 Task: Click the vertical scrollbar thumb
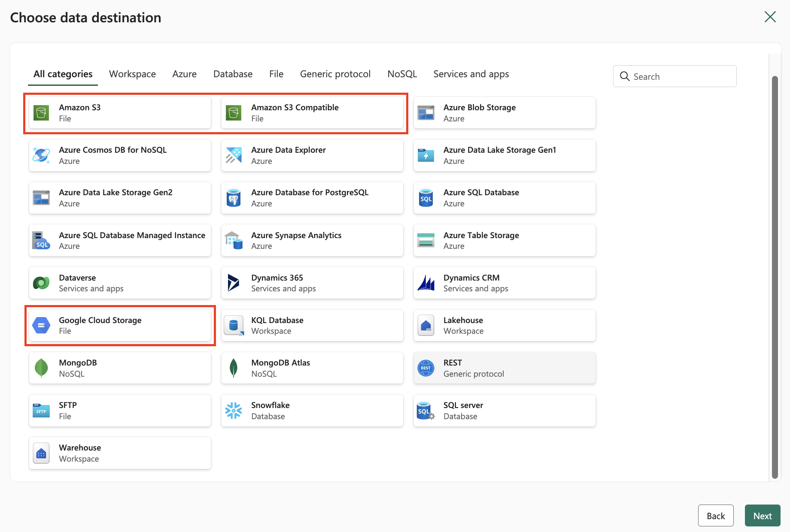tap(775, 277)
